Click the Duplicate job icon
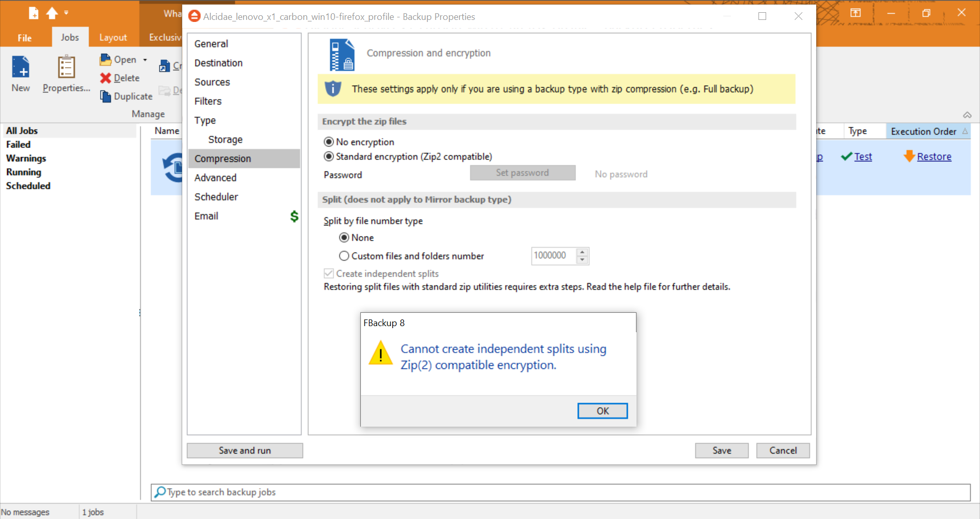 [x=106, y=96]
